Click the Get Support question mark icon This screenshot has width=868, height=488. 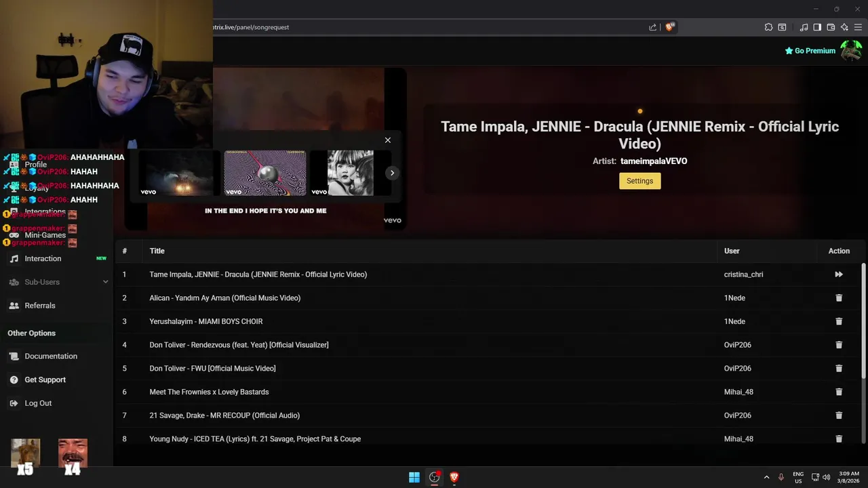point(14,380)
